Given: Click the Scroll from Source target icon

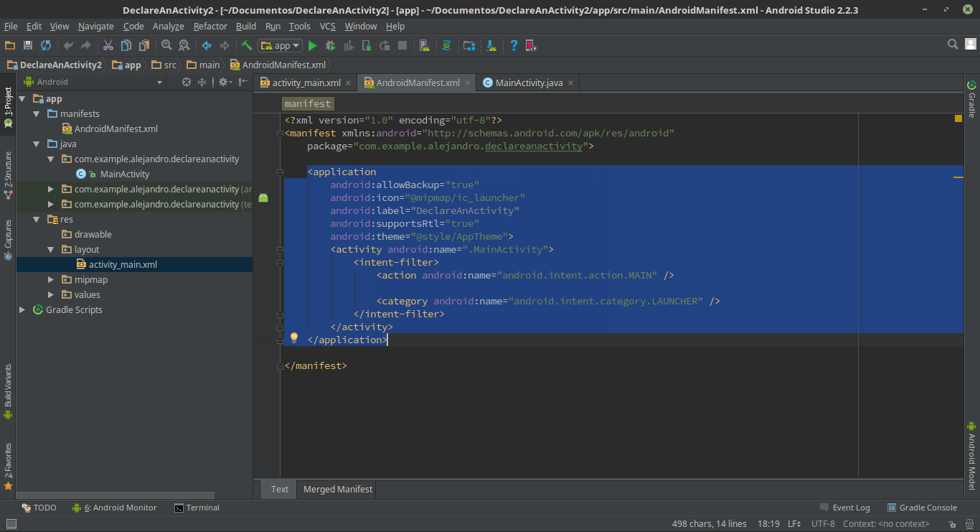Looking at the screenshot, I should [x=187, y=82].
